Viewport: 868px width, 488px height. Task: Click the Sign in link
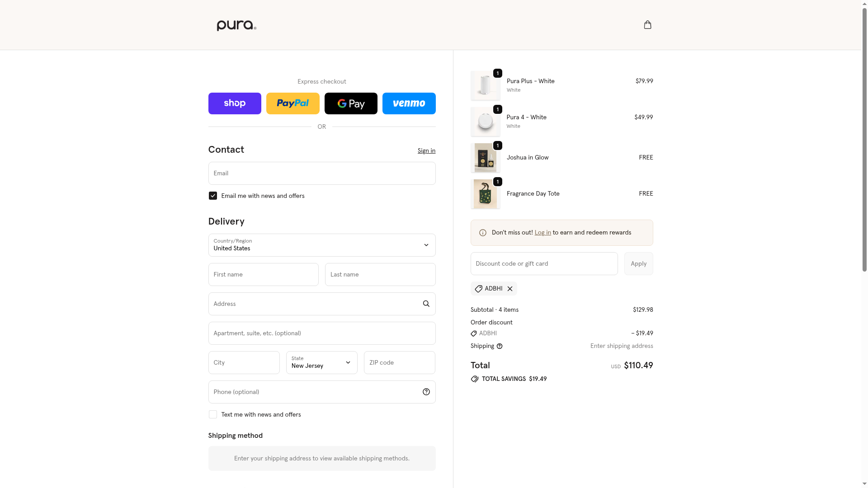[426, 151]
